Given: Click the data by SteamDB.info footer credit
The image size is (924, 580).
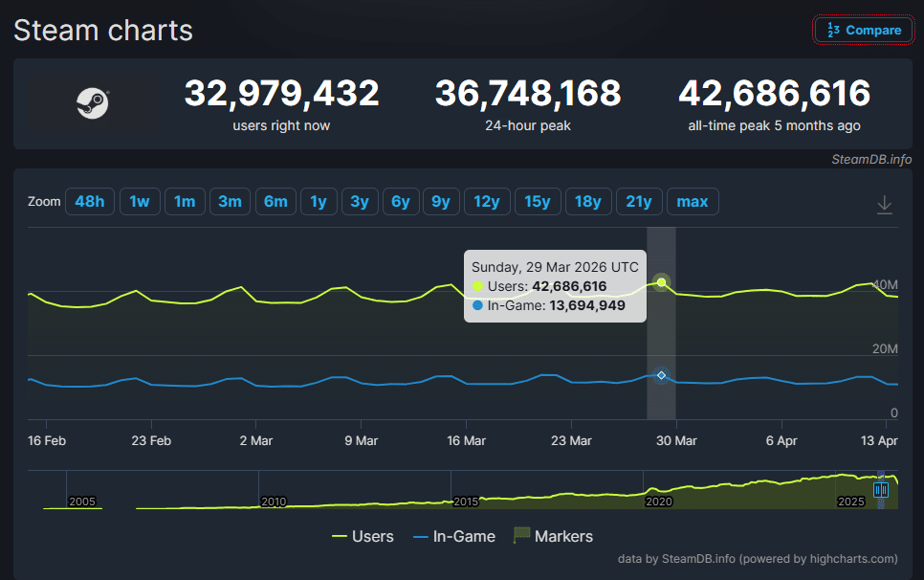Looking at the screenshot, I should coord(758,559).
